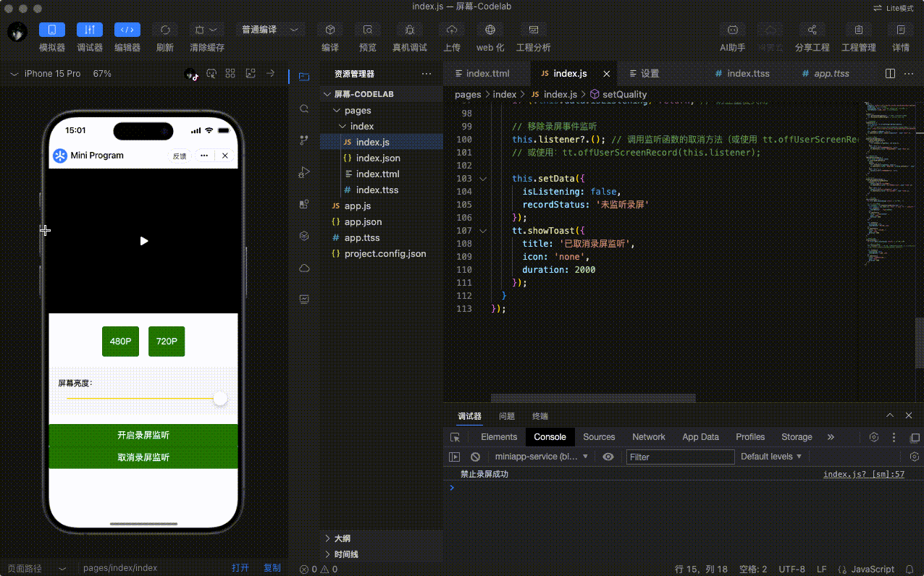Click the split editor icon

891,74
